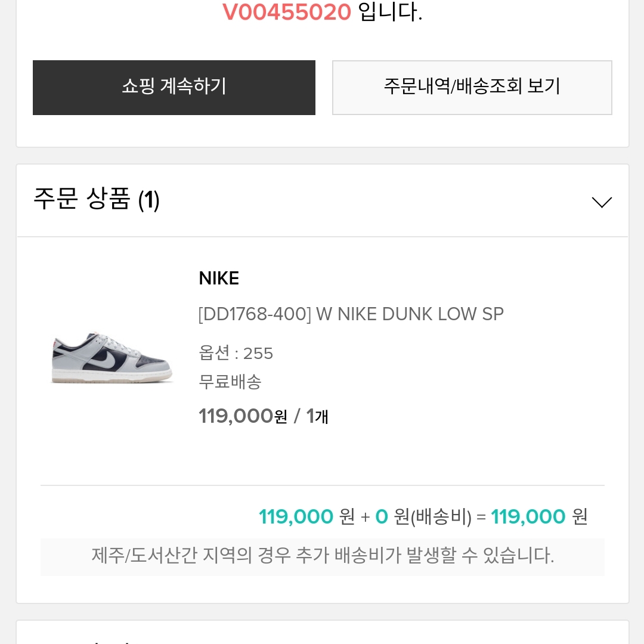Collapse the 주문 상품 section chevron
Screen dimensions: 644x644
coord(602,202)
